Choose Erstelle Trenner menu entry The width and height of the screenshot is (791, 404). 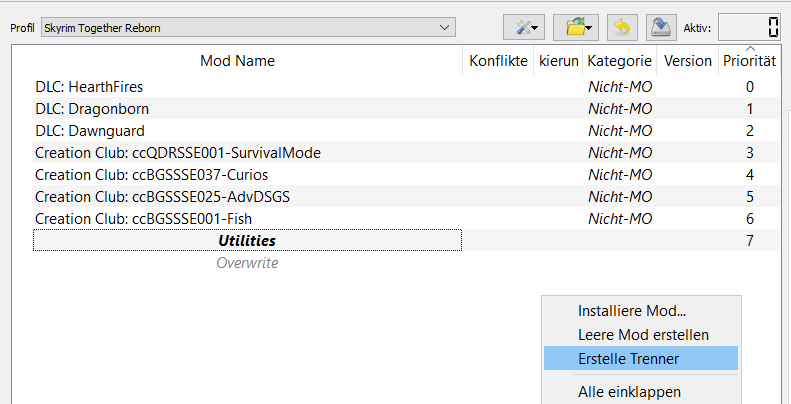(x=641, y=358)
